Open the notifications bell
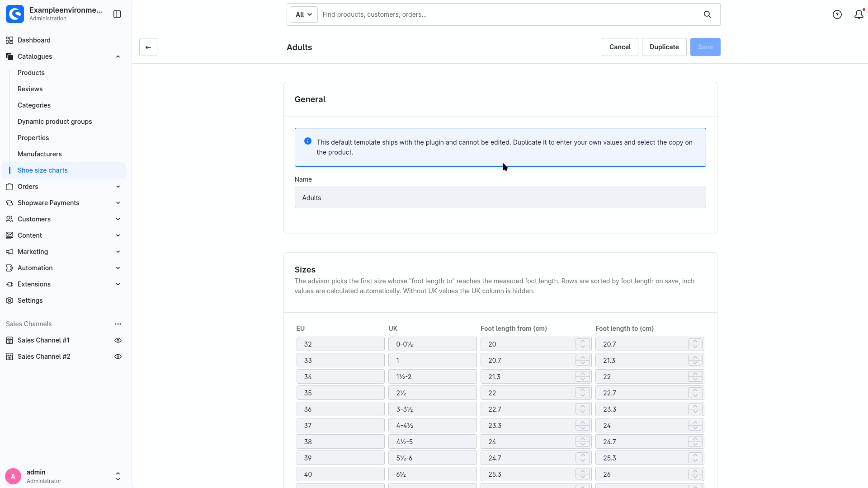Viewport: 868px width, 488px height. tap(859, 14)
